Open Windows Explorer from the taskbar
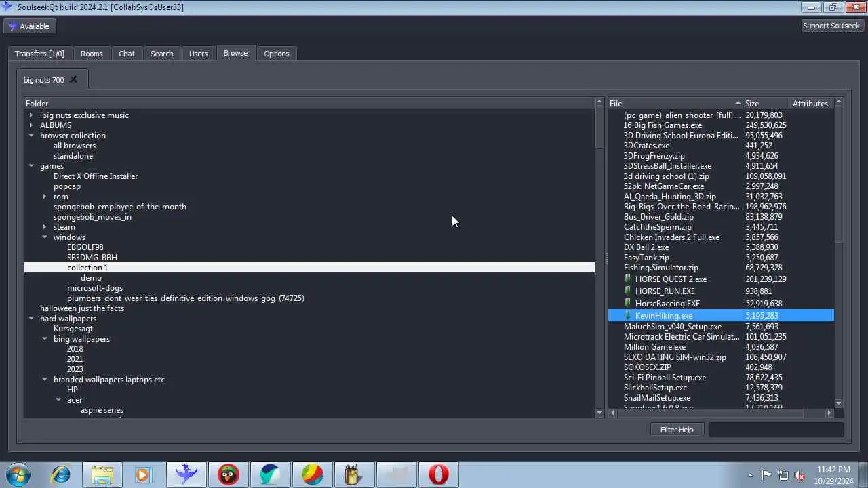The width and height of the screenshot is (868, 488). [x=102, y=474]
